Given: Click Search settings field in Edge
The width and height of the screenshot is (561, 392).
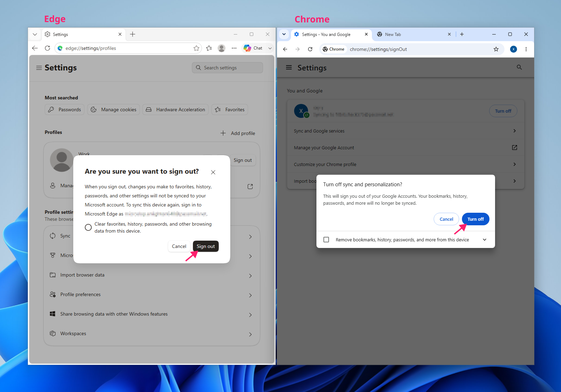Looking at the screenshot, I should pyautogui.click(x=227, y=68).
